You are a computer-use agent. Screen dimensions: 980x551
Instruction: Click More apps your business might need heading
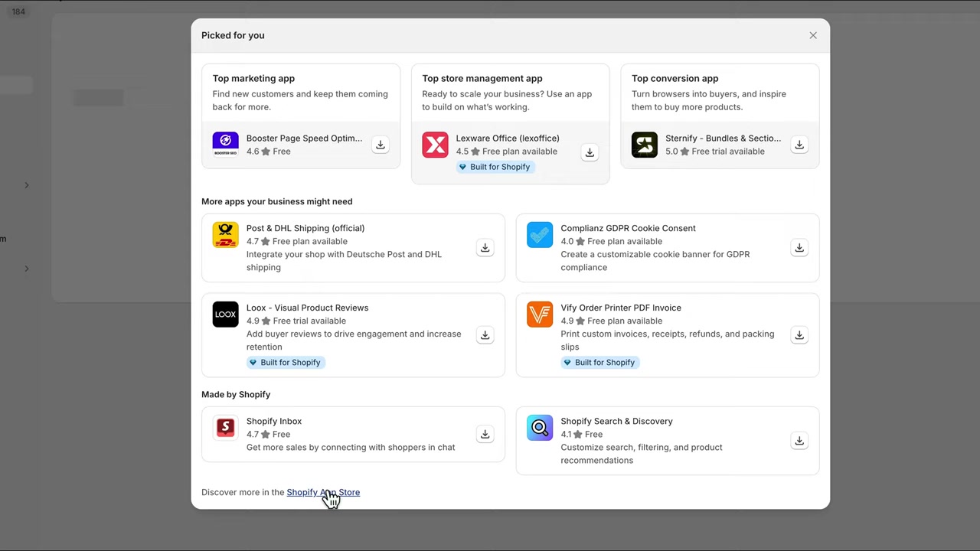[x=277, y=201]
